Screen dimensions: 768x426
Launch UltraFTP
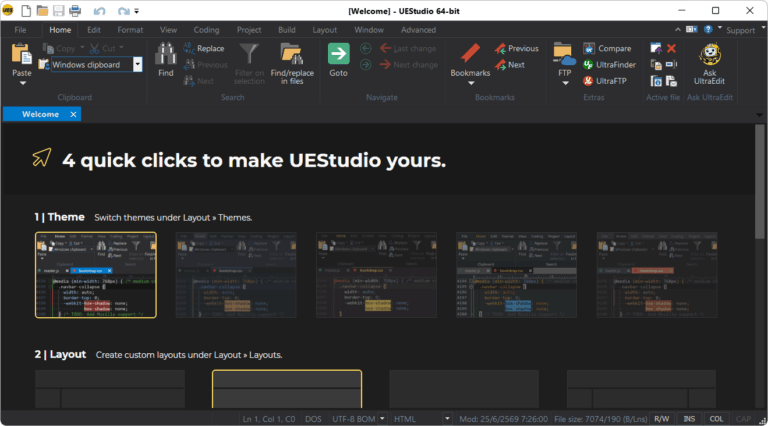tap(604, 81)
